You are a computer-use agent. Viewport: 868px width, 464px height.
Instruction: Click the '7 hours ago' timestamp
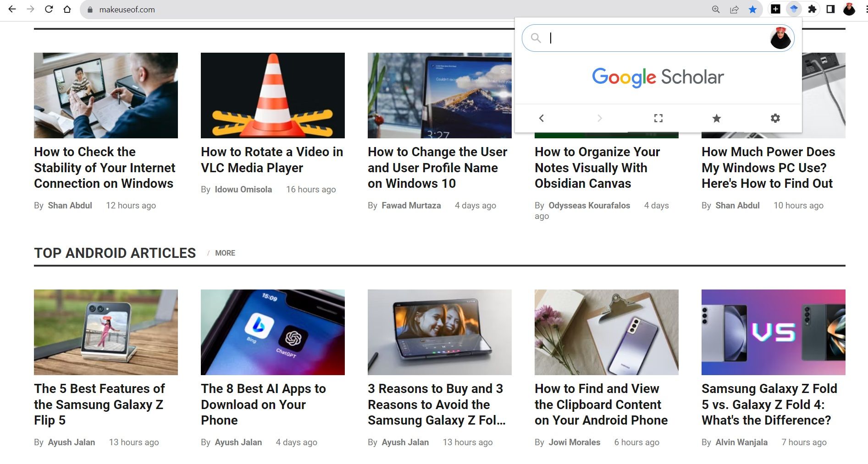point(804,442)
